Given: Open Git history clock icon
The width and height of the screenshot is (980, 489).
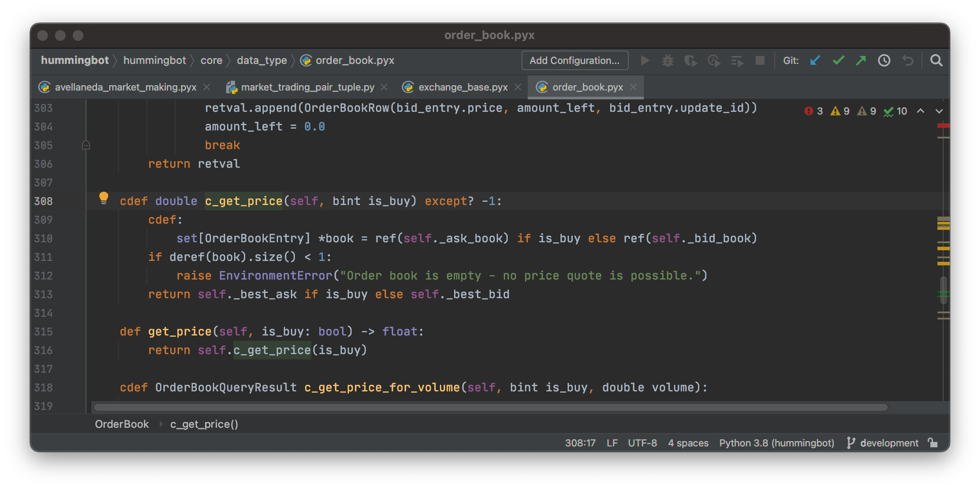Looking at the screenshot, I should point(884,60).
